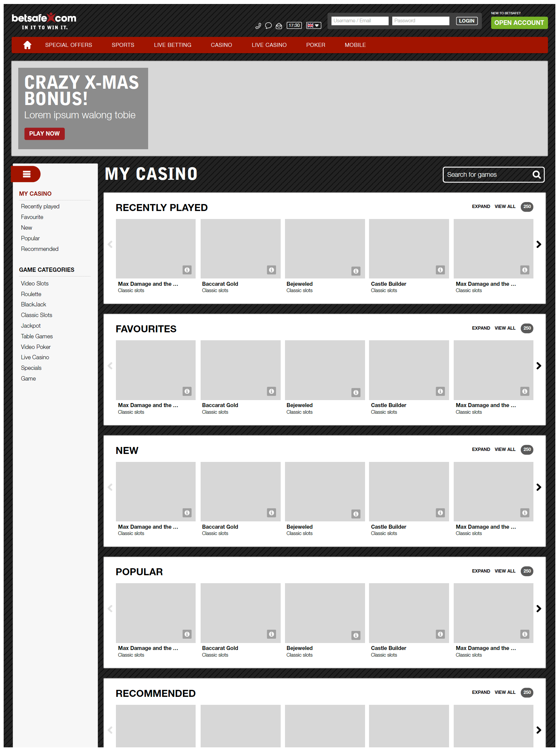Click info icon on Favourites Baccarat Gold
Image resolution: width=560 pixels, height=753 pixels.
[x=271, y=392]
